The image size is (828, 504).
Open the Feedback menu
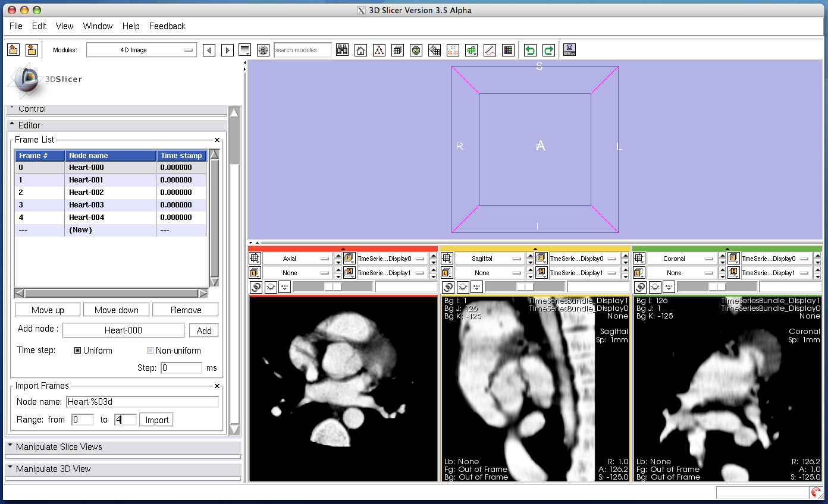167,26
